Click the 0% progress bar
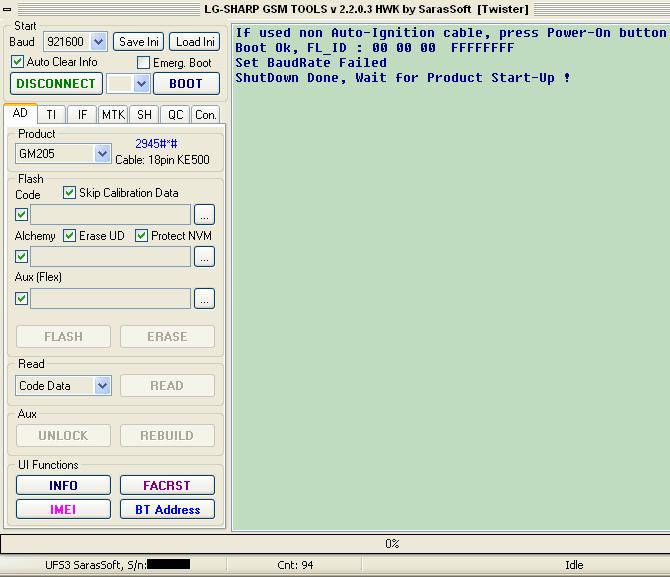670x577 pixels. point(335,544)
